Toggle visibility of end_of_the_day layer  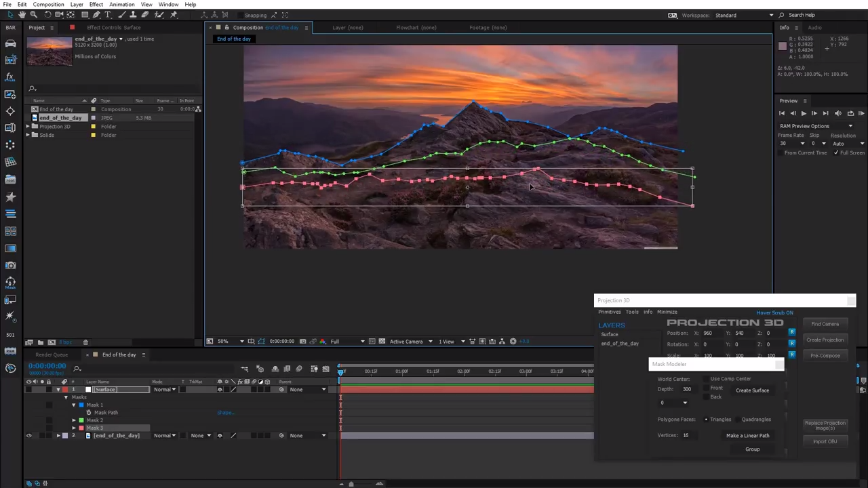pyautogui.click(x=28, y=436)
